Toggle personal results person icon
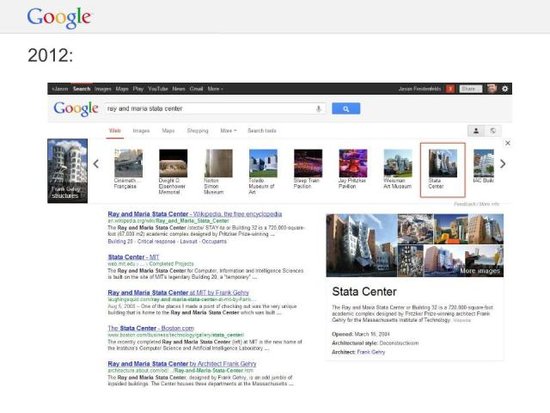Image resolution: width=550 pixels, height=413 pixels. [x=476, y=131]
